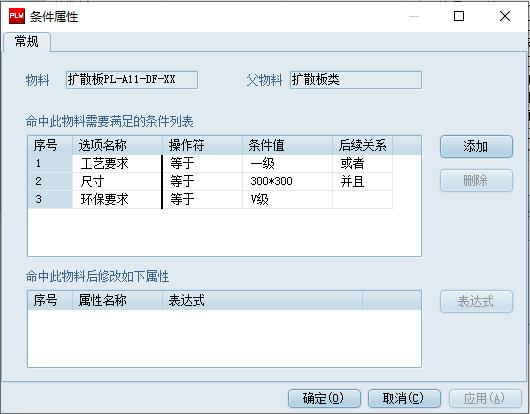Select row number 3 in the condition list
This screenshot has width=530, height=414.
[x=50, y=199]
